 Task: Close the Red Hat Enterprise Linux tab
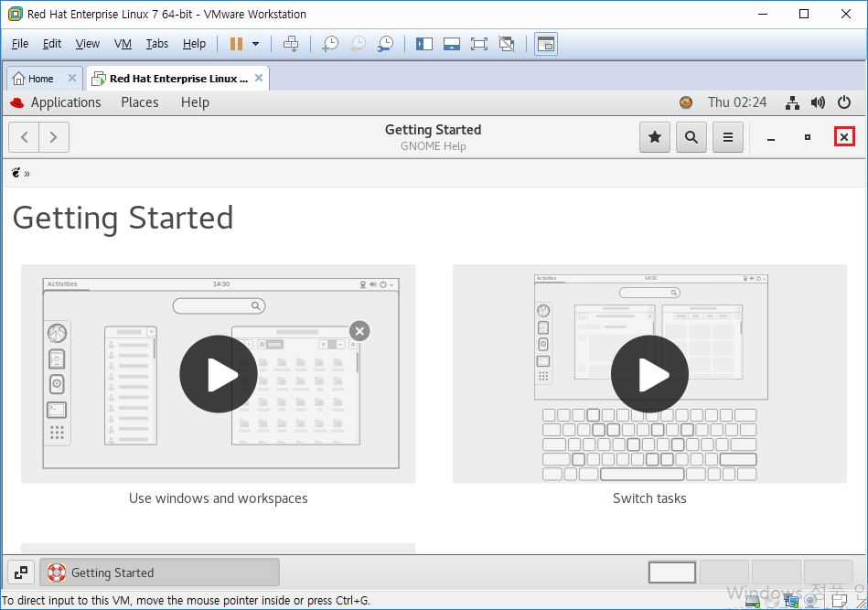click(x=259, y=78)
